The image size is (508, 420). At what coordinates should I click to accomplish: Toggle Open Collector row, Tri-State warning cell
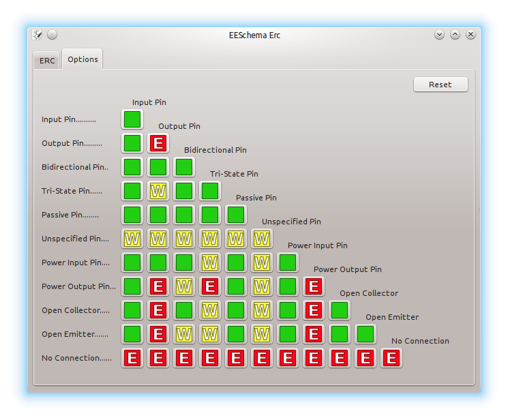tap(210, 310)
